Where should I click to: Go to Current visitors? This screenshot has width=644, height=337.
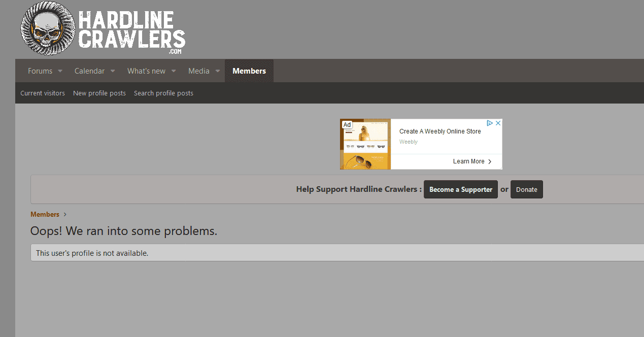point(43,93)
